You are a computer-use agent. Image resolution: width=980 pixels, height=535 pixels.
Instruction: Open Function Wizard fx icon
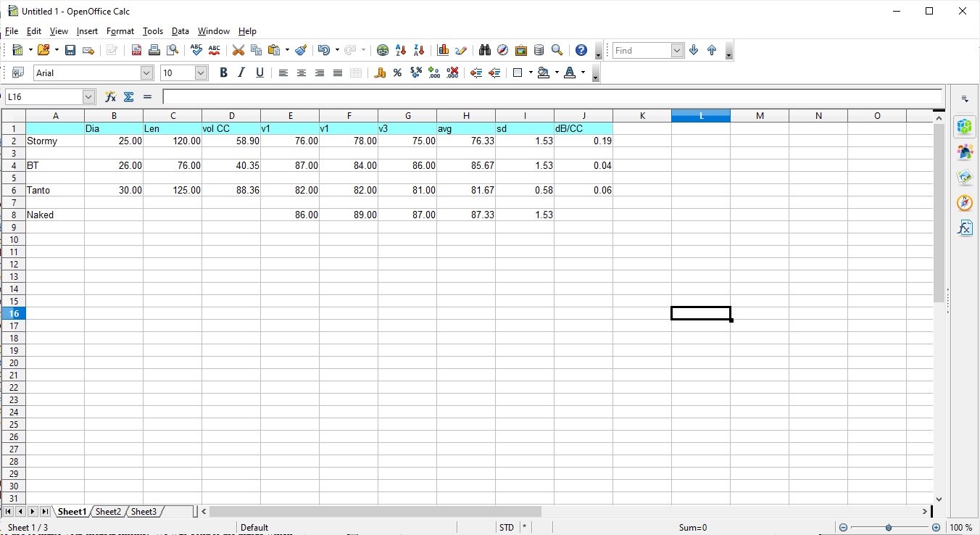click(110, 96)
